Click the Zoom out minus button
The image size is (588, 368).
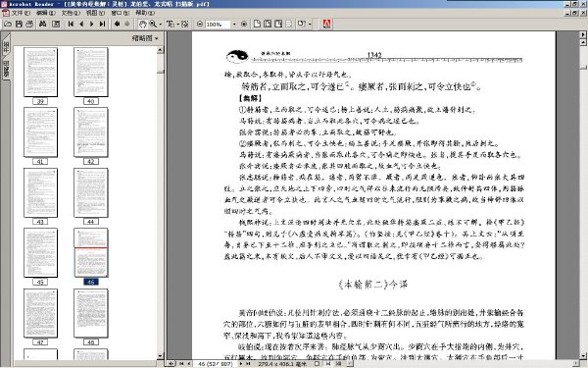[200, 24]
